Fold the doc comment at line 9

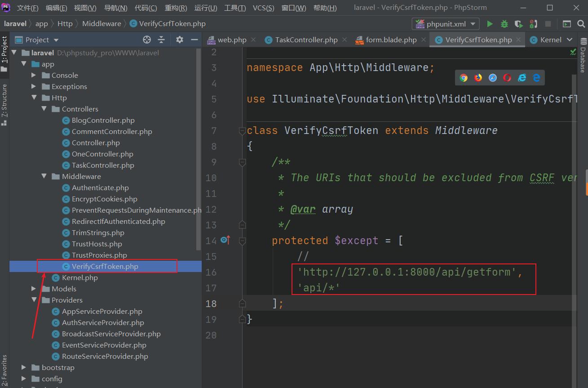tap(242, 162)
